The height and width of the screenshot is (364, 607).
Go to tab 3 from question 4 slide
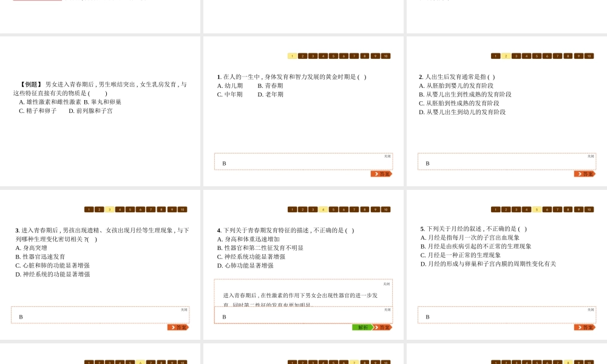click(313, 210)
